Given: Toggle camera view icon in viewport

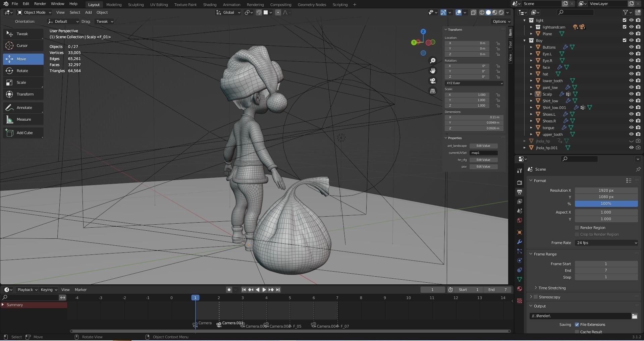Looking at the screenshot, I should [433, 81].
